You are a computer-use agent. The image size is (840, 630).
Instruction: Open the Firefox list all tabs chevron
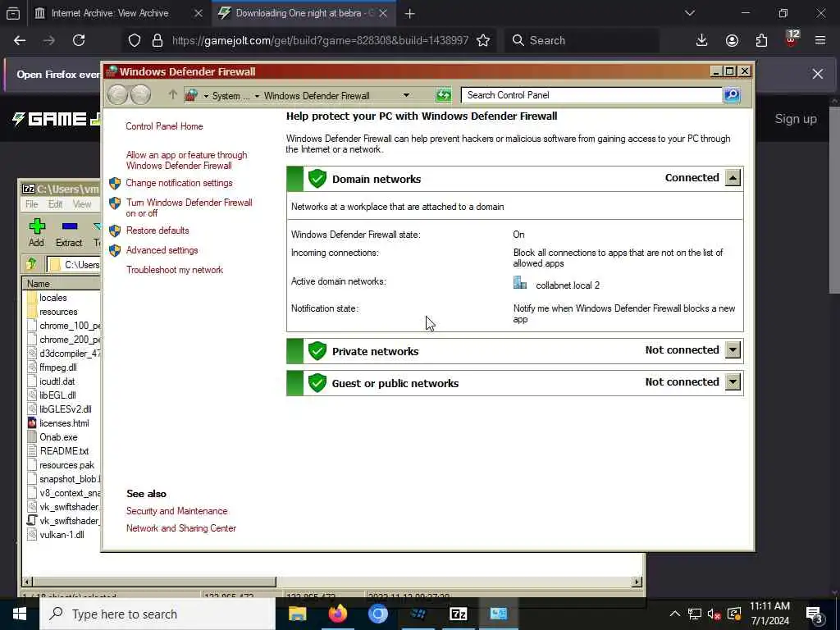click(689, 13)
